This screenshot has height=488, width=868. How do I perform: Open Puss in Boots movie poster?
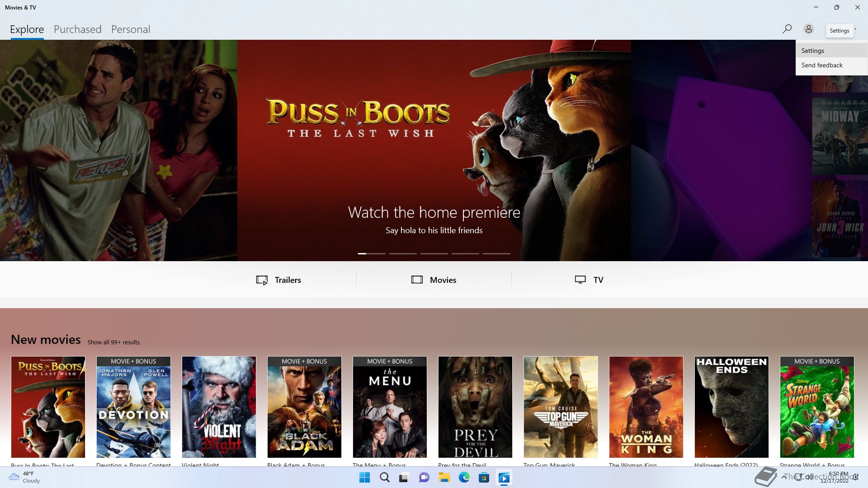coord(48,407)
